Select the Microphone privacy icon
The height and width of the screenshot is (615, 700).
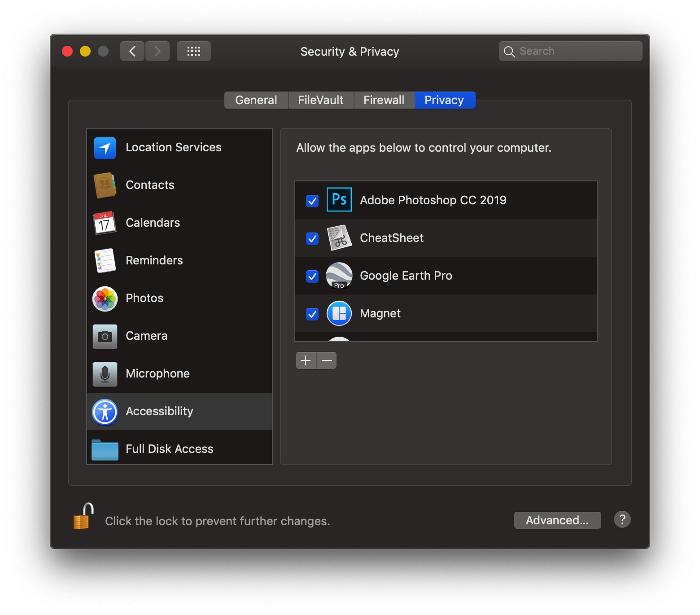(x=105, y=374)
